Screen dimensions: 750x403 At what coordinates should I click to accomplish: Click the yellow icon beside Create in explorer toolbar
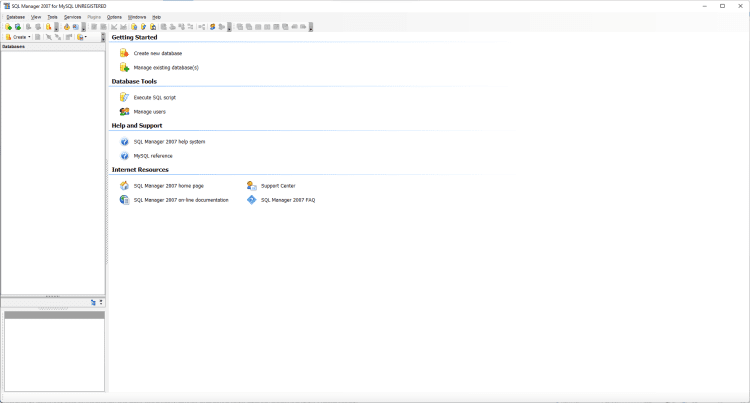click(x=8, y=37)
